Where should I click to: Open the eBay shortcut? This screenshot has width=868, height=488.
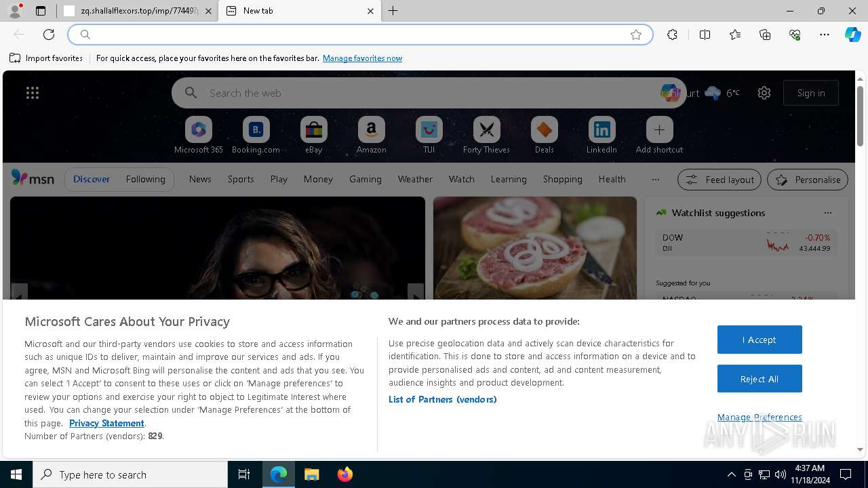coord(313,136)
